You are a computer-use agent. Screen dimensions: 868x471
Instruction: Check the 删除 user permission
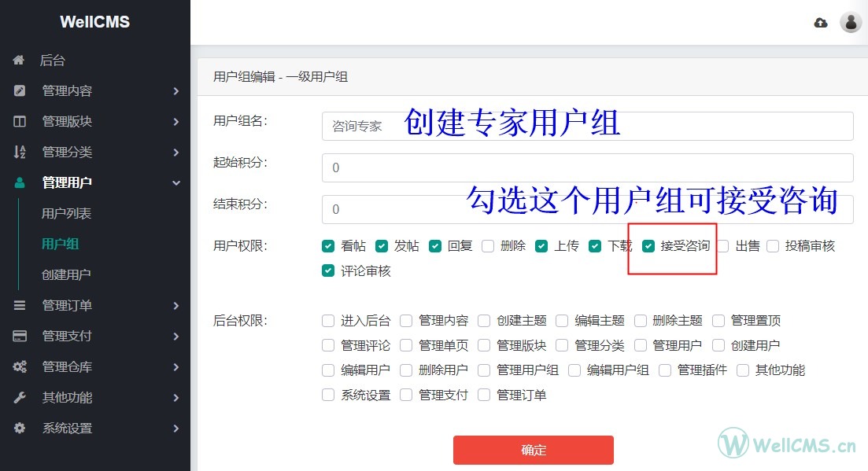[x=488, y=246]
